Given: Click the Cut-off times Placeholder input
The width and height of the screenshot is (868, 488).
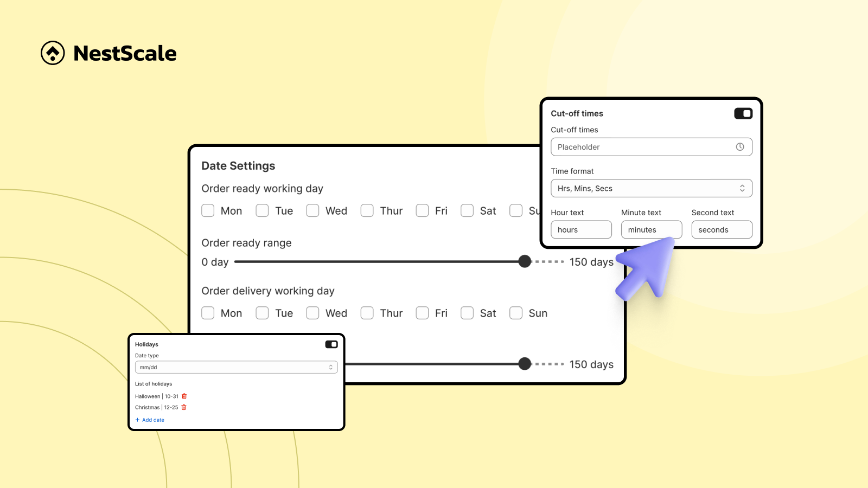Looking at the screenshot, I should (652, 147).
